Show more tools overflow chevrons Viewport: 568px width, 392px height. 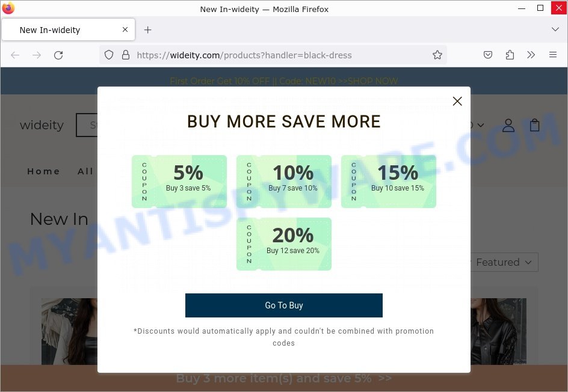pos(531,55)
